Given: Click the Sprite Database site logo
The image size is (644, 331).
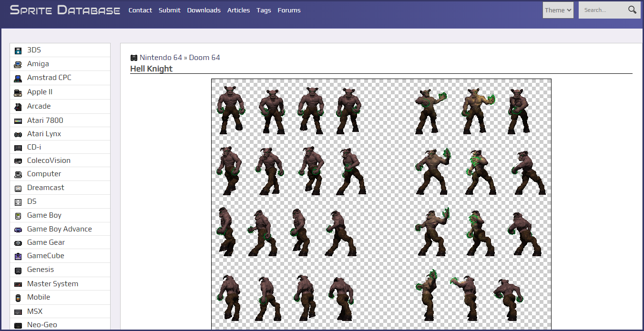Looking at the screenshot, I should click(x=65, y=10).
